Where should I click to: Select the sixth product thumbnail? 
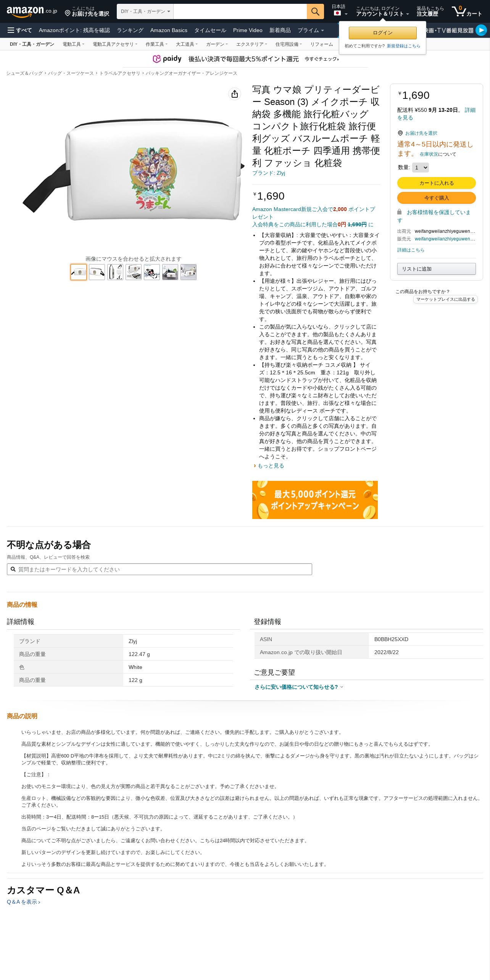[x=170, y=272]
